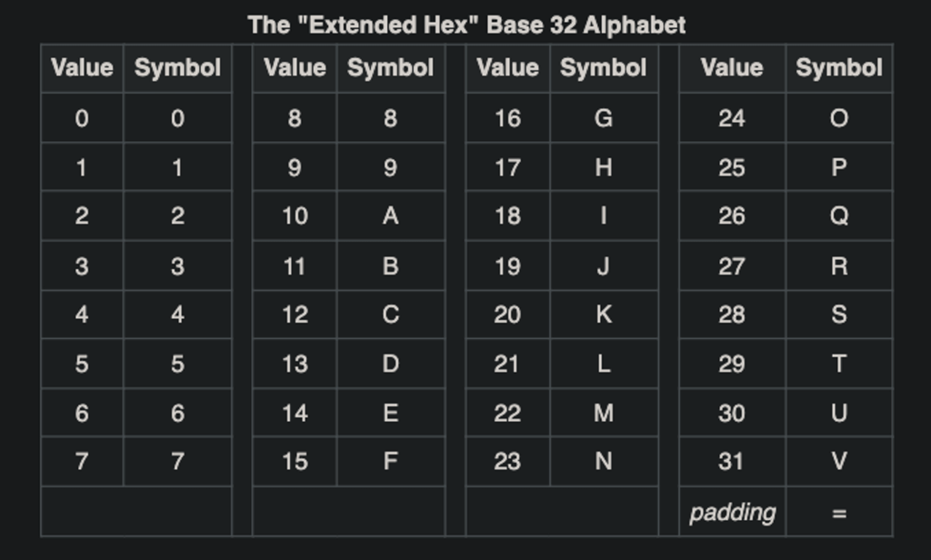Select the value cell showing 16

click(x=507, y=118)
